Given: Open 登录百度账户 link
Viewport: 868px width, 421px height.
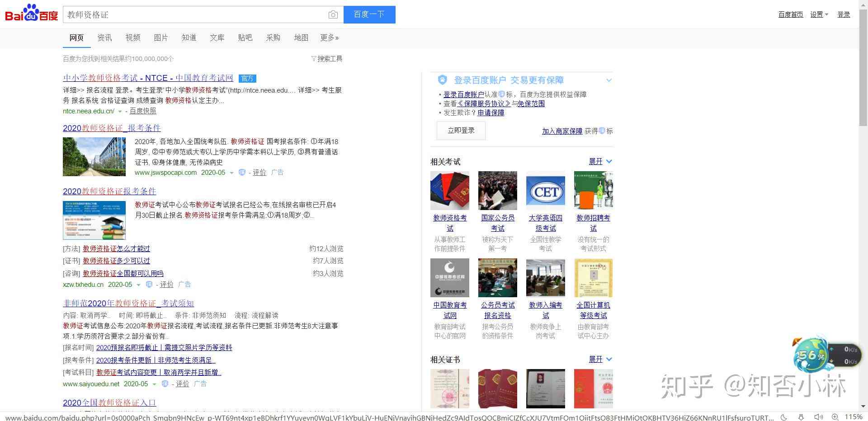Looking at the screenshot, I should pos(464,94).
